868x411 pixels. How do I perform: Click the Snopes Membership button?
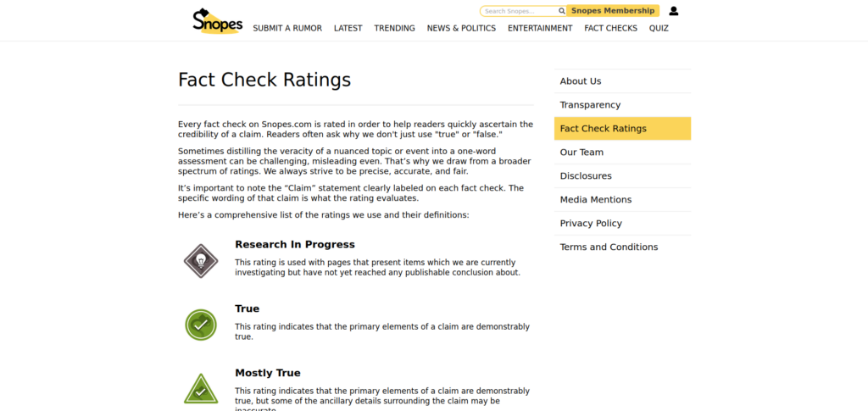click(x=613, y=10)
